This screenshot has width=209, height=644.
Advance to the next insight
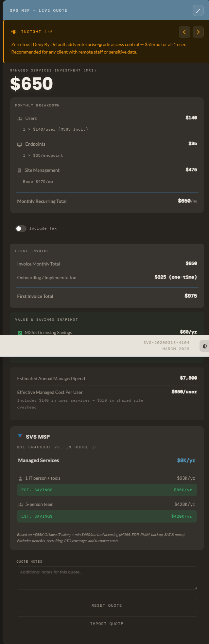pos(198,32)
